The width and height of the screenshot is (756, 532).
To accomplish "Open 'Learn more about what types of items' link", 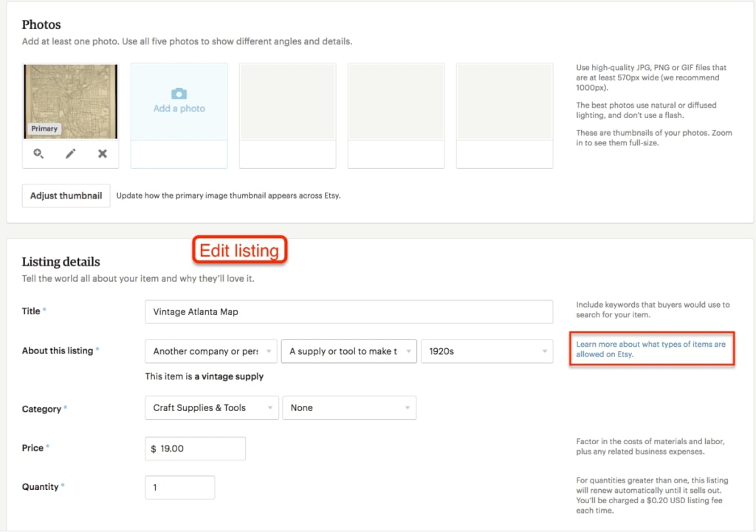I will [x=650, y=349].
